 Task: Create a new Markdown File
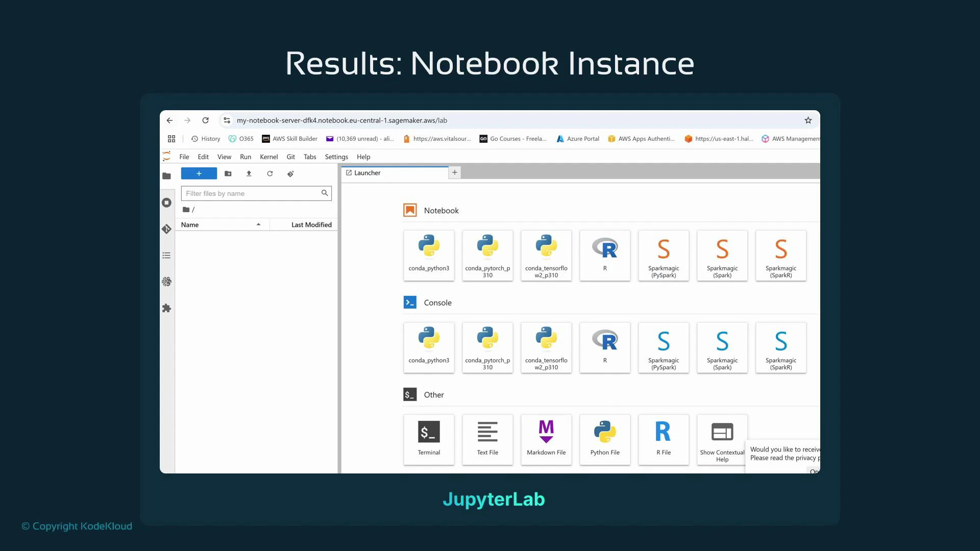[546, 439]
